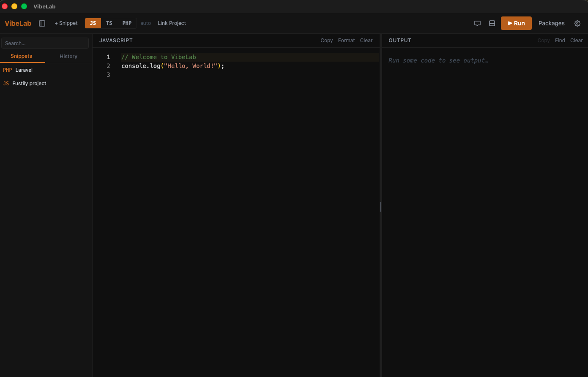Select JS language toggle

pyautogui.click(x=93, y=23)
